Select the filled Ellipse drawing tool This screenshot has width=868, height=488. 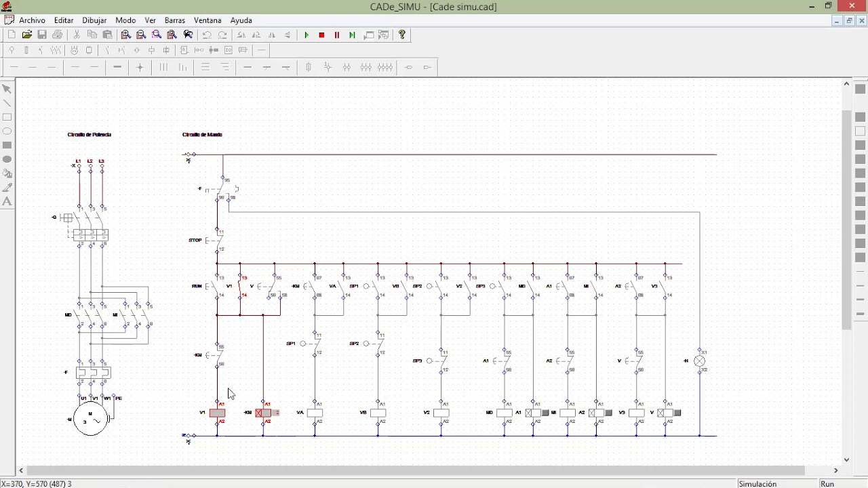(7, 159)
